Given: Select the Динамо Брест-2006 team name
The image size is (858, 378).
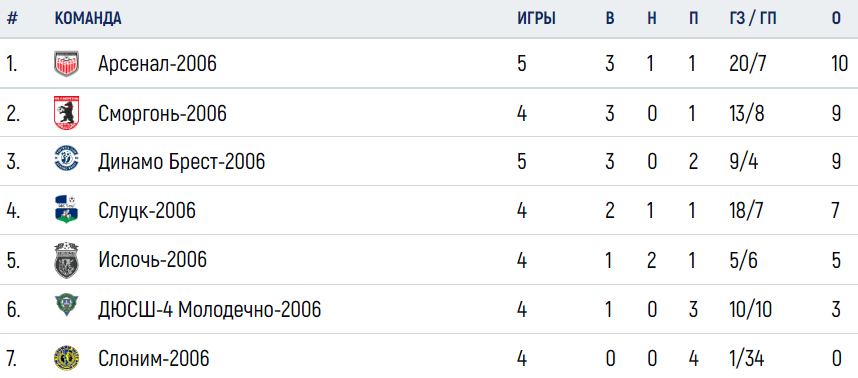Looking at the screenshot, I should pos(182,162).
